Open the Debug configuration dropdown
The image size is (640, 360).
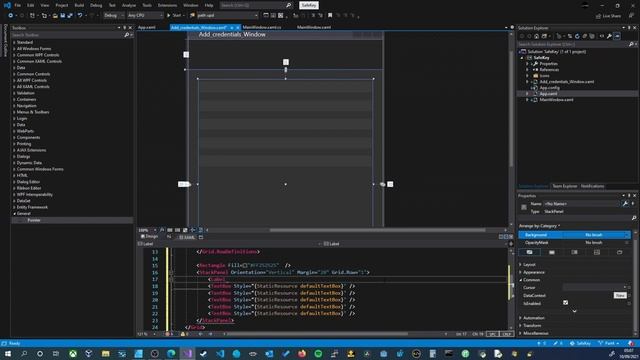tap(113, 16)
